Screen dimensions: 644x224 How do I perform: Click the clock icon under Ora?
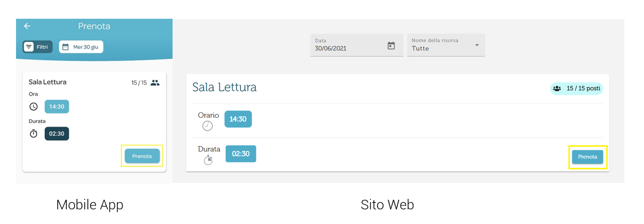[33, 107]
